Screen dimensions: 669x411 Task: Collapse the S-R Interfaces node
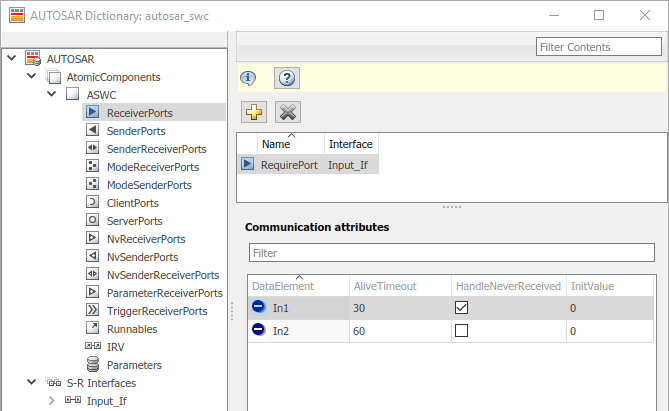tap(32, 382)
